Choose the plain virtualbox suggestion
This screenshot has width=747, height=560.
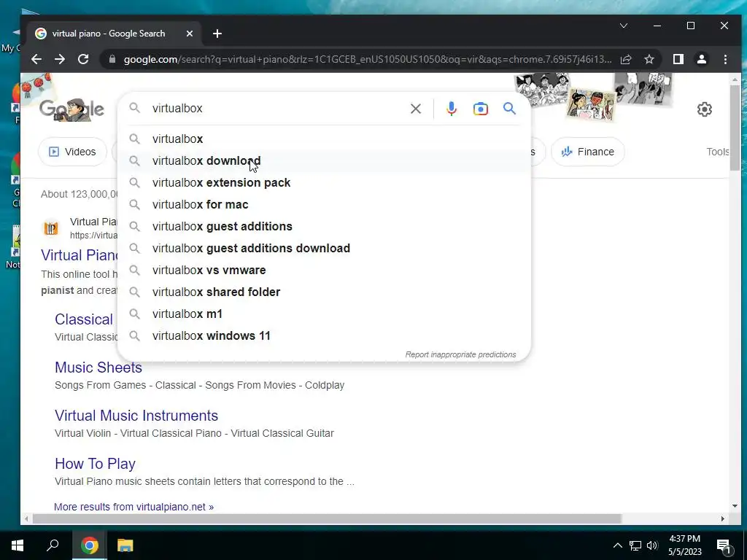[324, 139]
